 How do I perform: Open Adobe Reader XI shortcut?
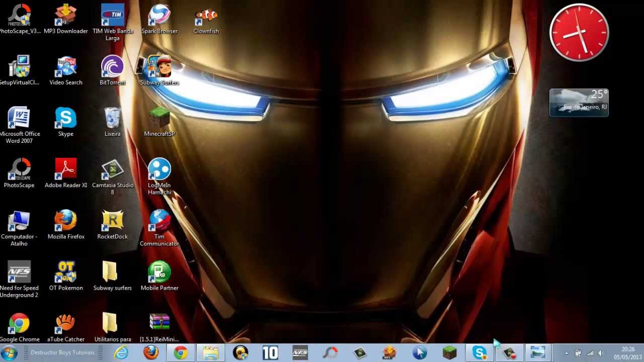pos(66,173)
